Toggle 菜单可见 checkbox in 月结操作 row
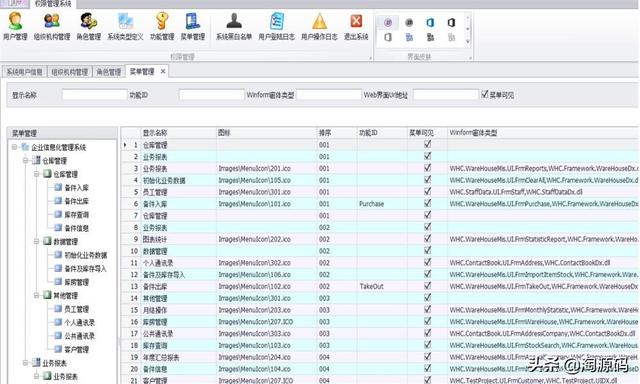 427,309
